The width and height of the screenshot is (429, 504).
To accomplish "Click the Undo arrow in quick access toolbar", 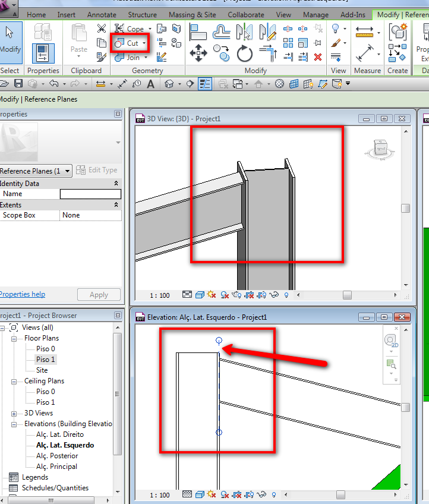I will point(54,84).
